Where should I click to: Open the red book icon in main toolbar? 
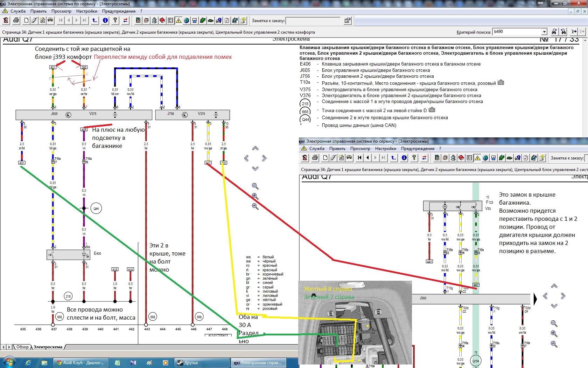tap(162, 20)
